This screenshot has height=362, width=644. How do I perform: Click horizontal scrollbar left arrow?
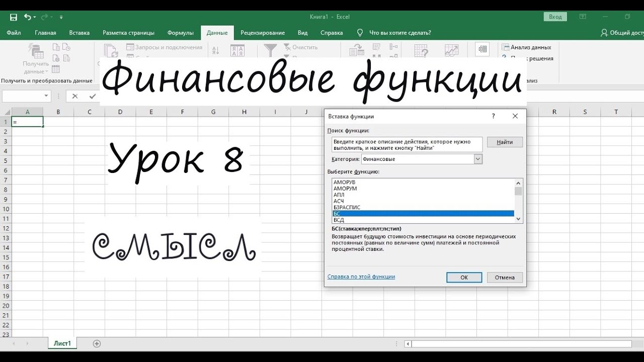[x=408, y=344]
